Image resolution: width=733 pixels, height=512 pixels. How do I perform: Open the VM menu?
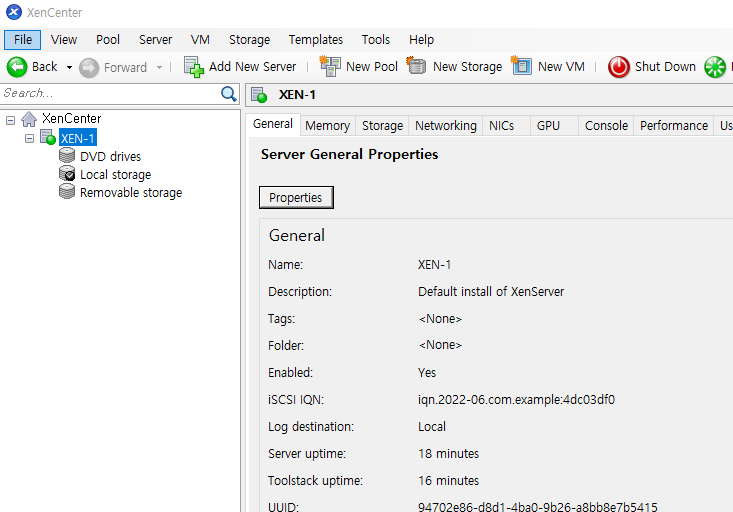(200, 40)
